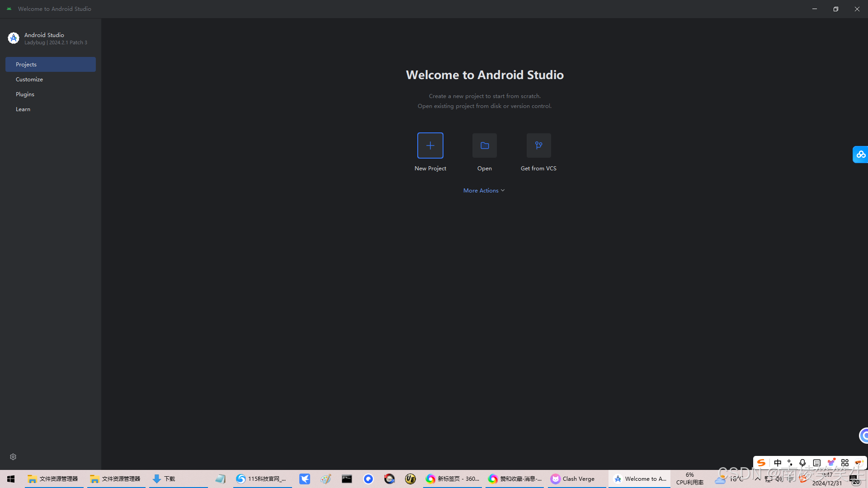Click the notepad-style taskbar icon
868x488 pixels.
[220, 479]
